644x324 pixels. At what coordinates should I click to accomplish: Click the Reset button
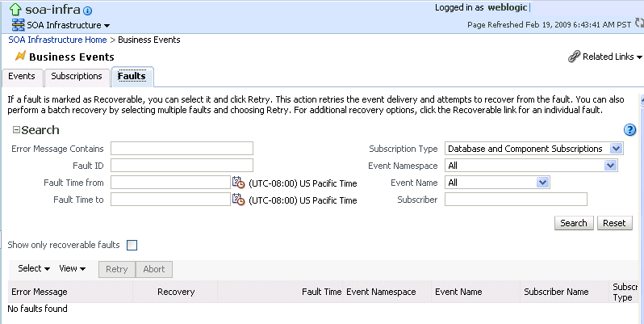(x=614, y=223)
